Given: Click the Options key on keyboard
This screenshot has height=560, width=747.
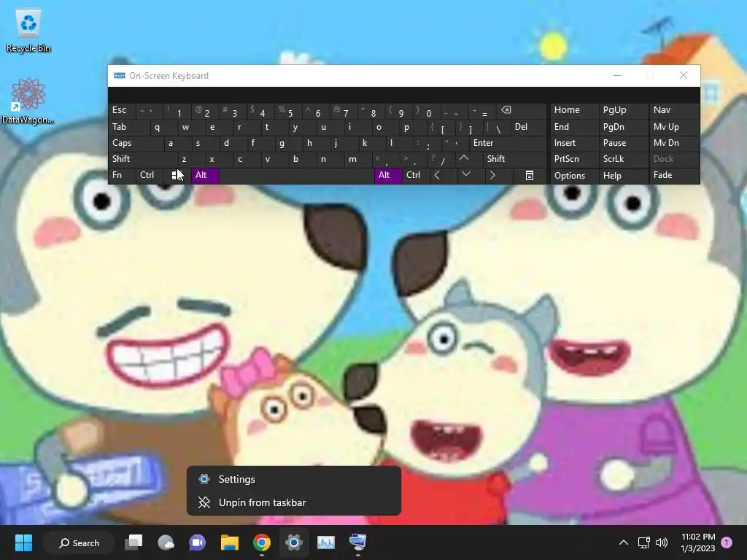Looking at the screenshot, I should click(575, 175).
